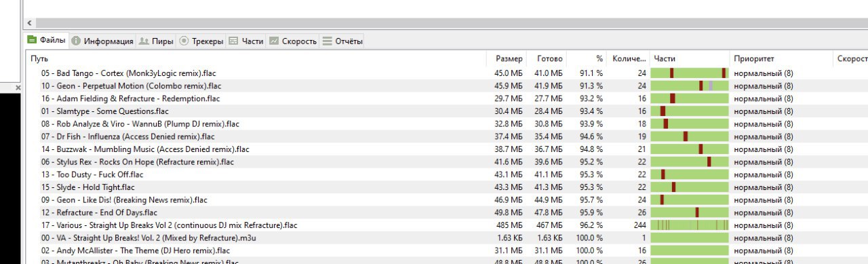Click the 485 МБ size cell
This screenshot has width=868, height=264.
pos(509,225)
